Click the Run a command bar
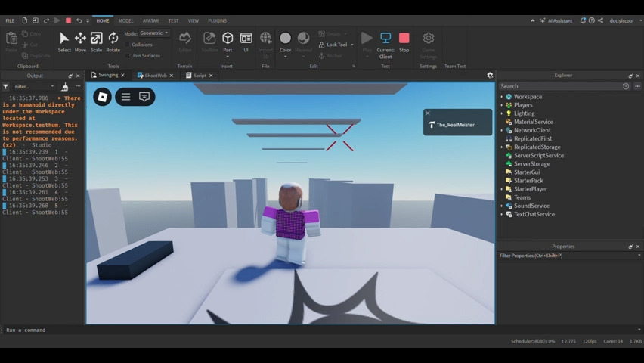Image resolution: width=644 pixels, height=363 pixels. (320, 330)
